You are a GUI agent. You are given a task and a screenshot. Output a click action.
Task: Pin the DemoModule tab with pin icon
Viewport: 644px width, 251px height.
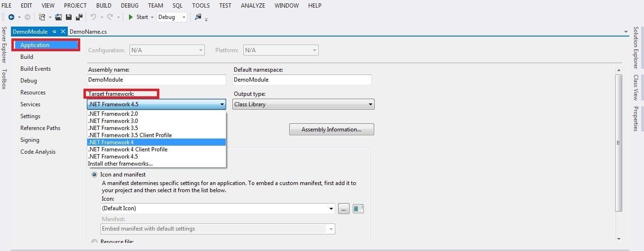pyautogui.click(x=55, y=32)
